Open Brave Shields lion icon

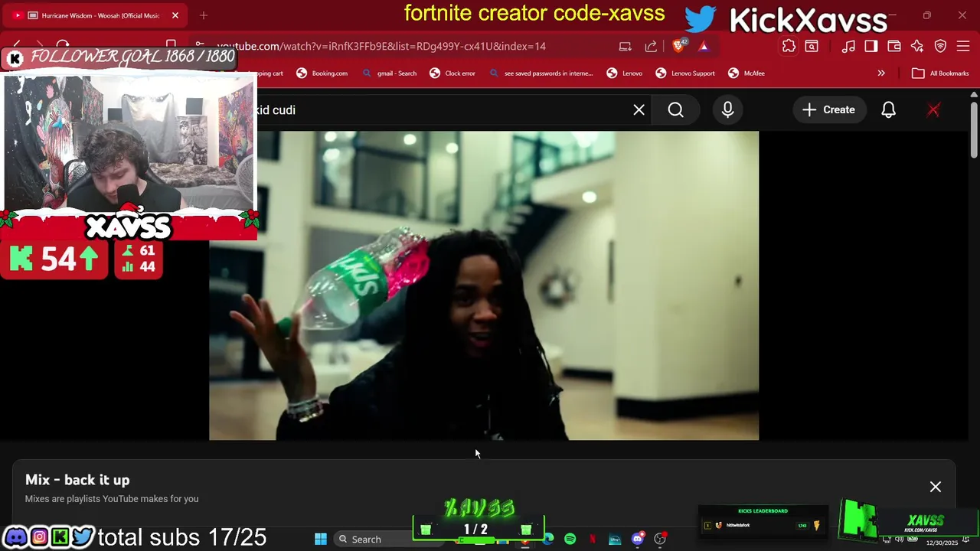(679, 46)
